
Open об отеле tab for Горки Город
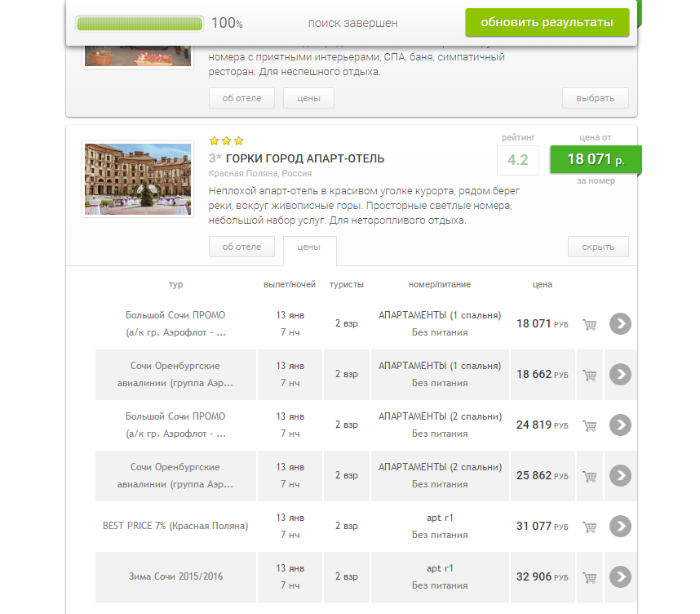tap(241, 247)
